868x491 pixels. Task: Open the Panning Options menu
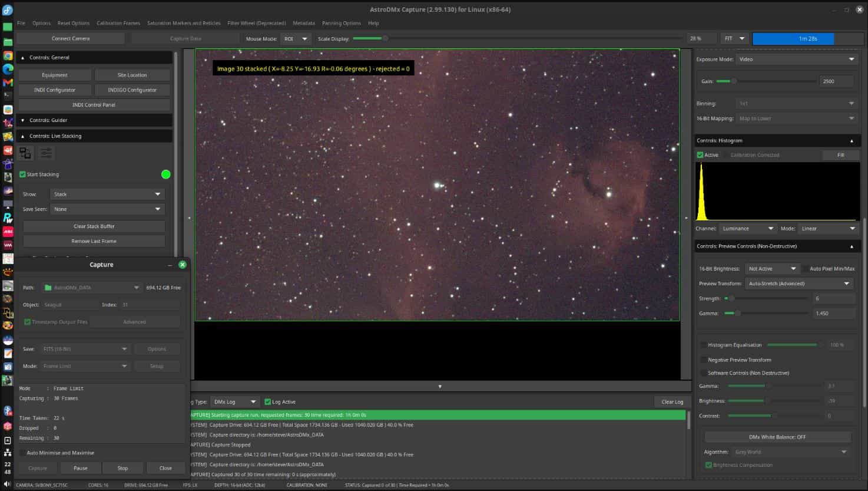pos(341,23)
